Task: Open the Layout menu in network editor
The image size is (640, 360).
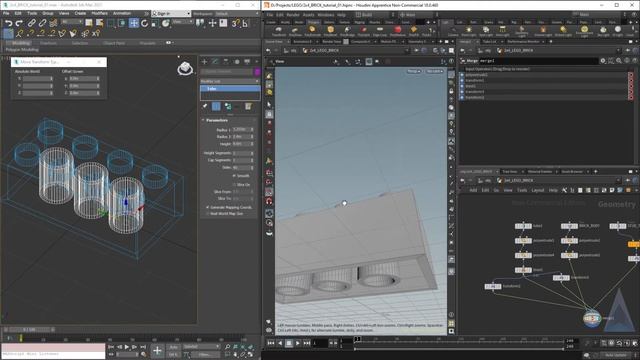Action: [538, 190]
